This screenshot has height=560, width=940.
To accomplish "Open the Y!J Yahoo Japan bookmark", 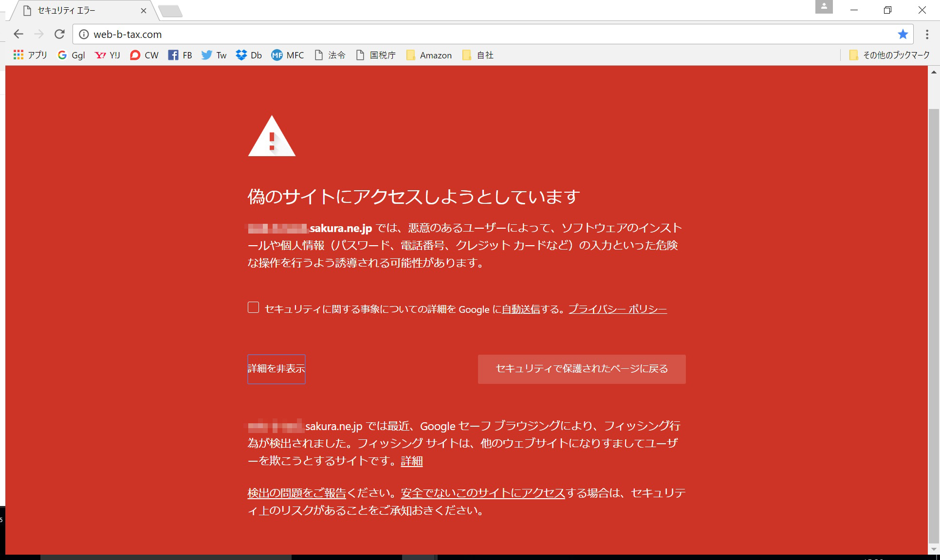I will (107, 55).
